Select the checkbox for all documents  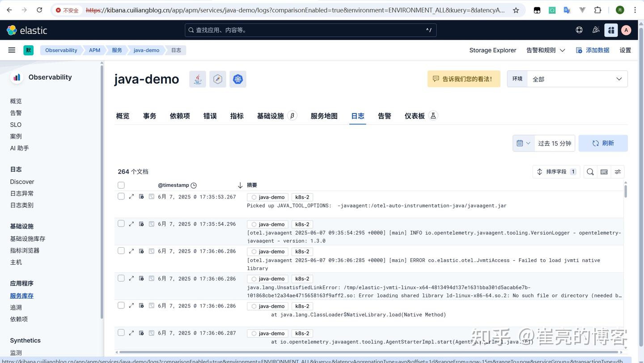click(121, 185)
